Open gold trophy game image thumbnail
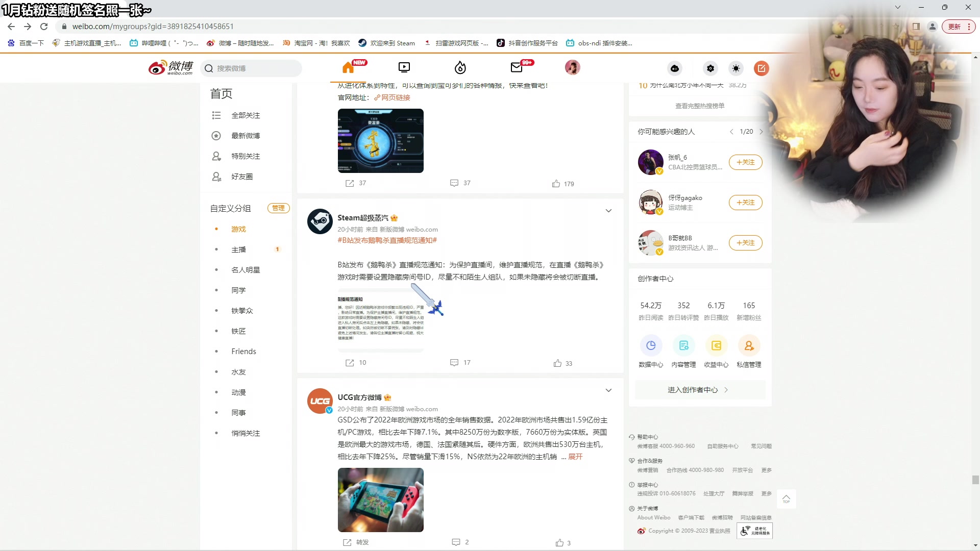This screenshot has height=551, width=980. tap(381, 141)
